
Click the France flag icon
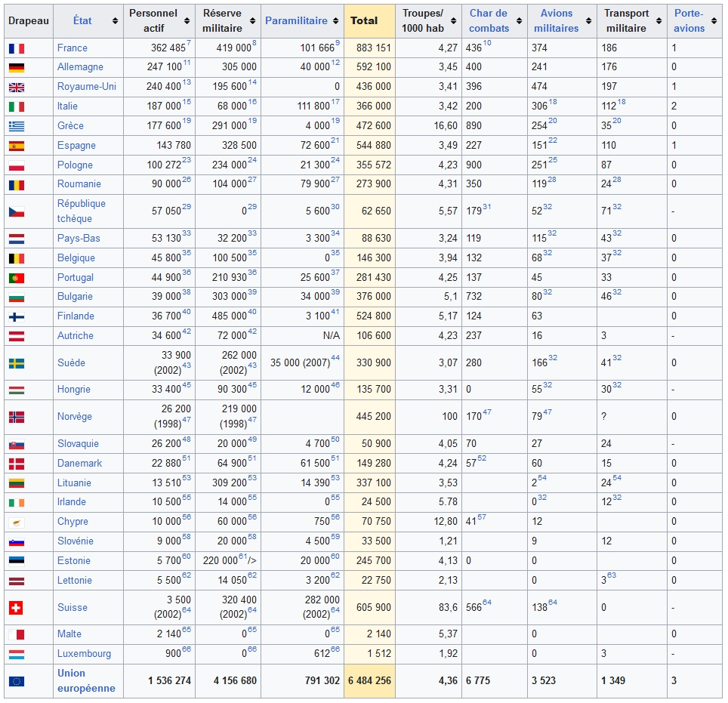click(17, 48)
